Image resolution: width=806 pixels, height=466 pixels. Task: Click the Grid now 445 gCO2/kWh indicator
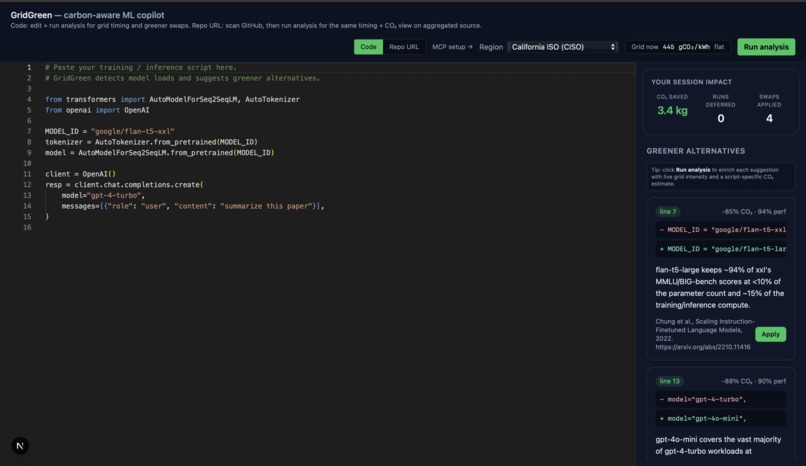coord(677,47)
